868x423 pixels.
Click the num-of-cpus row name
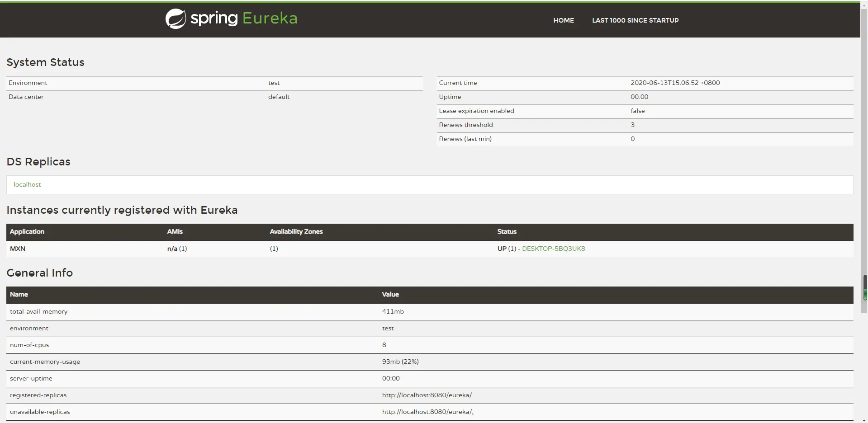click(29, 345)
